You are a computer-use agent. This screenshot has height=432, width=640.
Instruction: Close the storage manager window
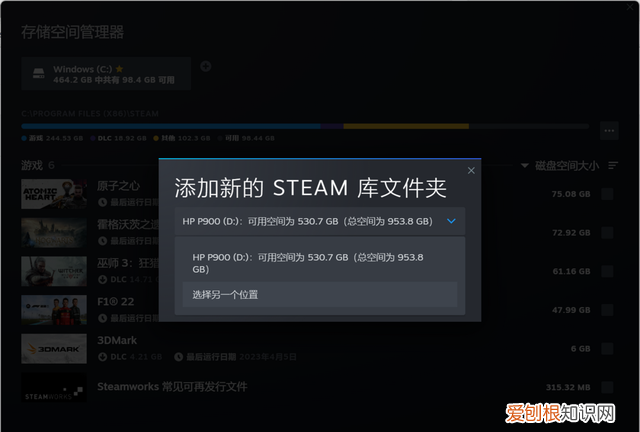(630, 7)
